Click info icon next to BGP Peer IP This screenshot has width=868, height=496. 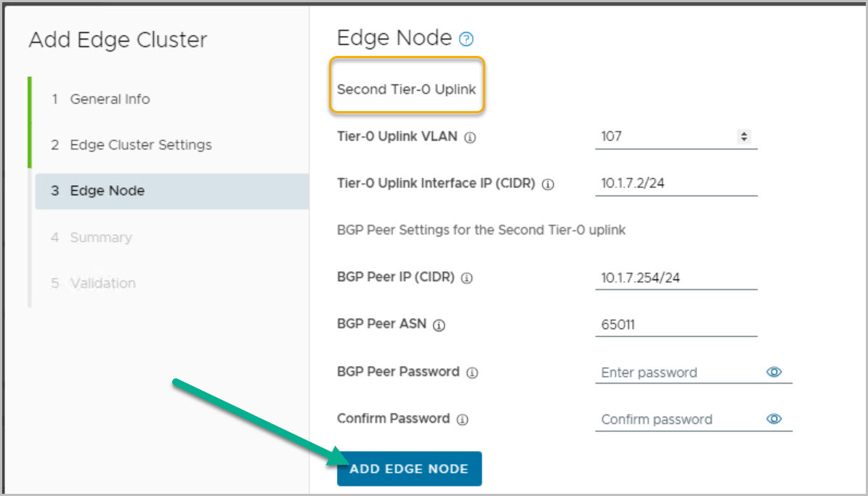point(467,278)
